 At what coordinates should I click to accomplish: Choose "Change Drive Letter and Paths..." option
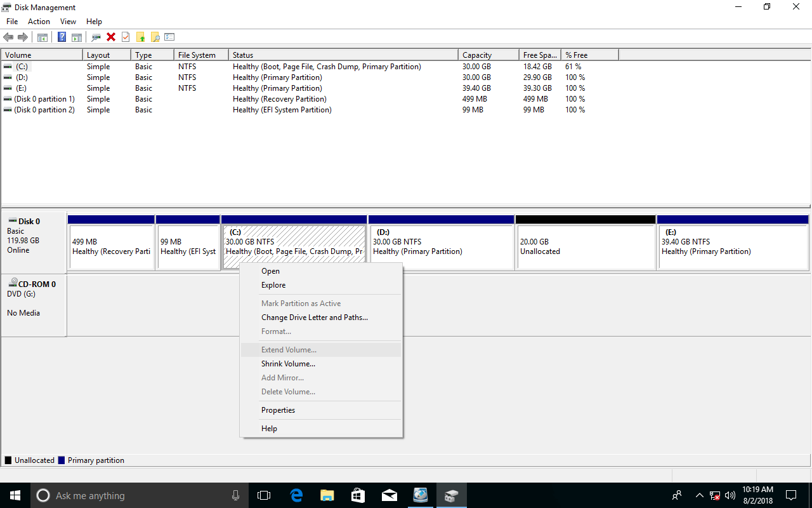[315, 317]
